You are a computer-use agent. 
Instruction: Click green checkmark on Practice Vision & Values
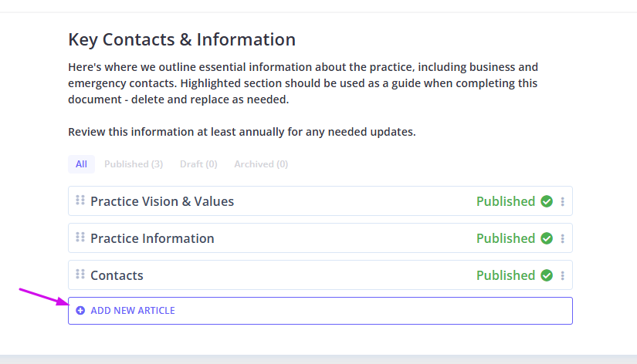[547, 201]
